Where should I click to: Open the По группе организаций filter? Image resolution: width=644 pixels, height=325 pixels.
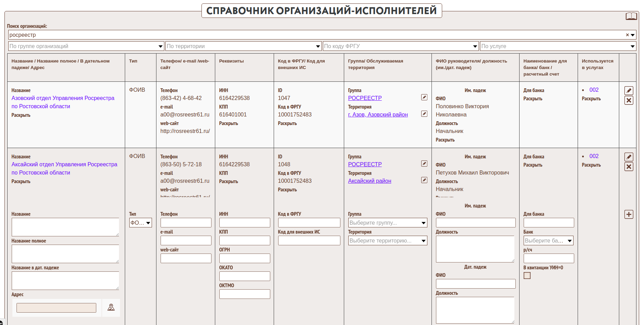pos(86,46)
